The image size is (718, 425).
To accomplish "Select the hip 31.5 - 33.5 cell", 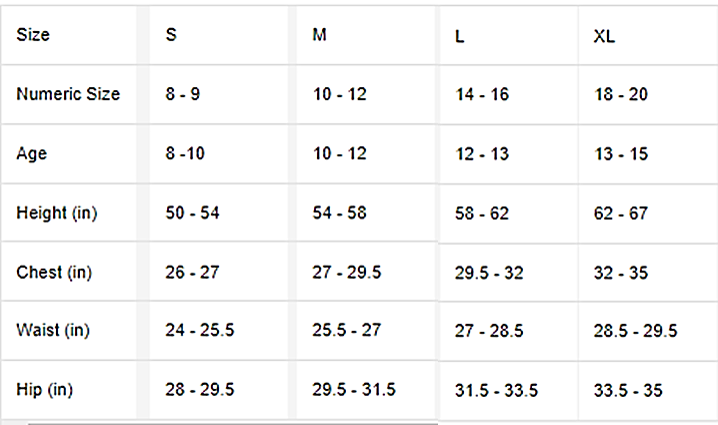I will coord(497,390).
